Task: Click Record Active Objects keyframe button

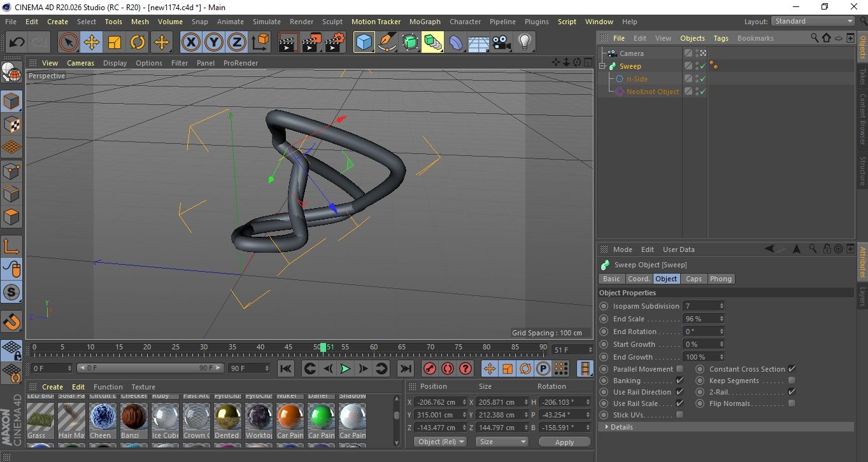Action: [429, 368]
